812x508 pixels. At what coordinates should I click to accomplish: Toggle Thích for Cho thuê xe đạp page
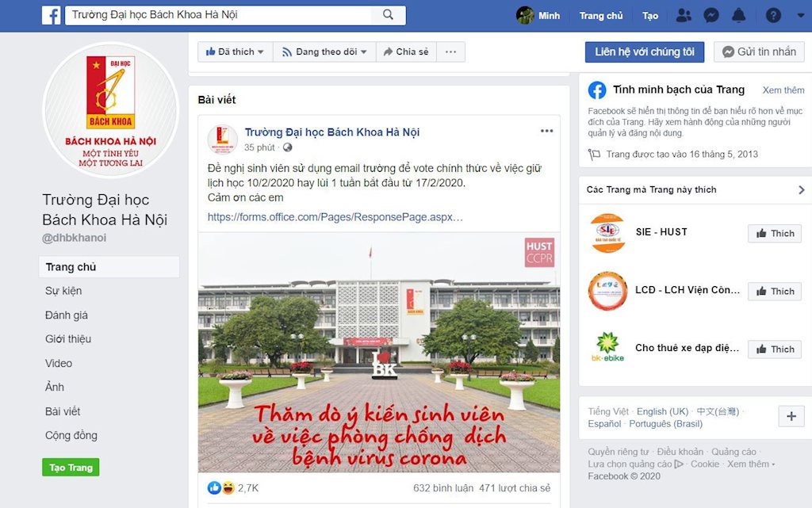click(x=774, y=349)
